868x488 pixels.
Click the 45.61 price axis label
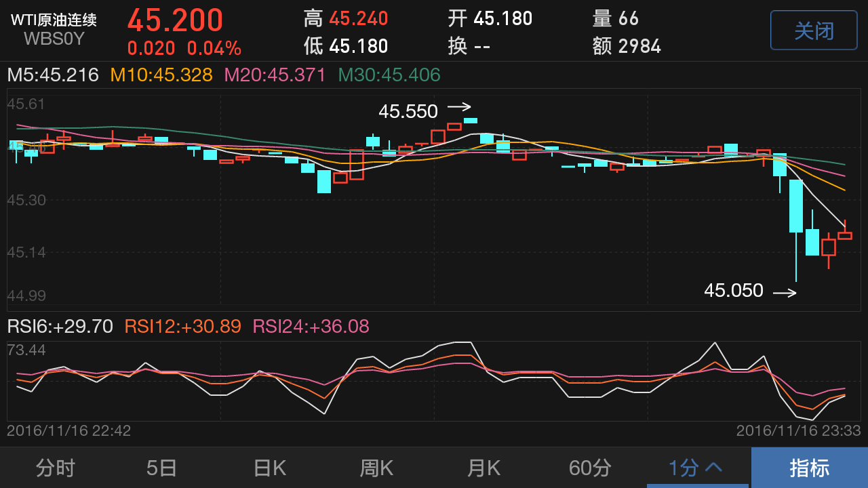[26, 104]
